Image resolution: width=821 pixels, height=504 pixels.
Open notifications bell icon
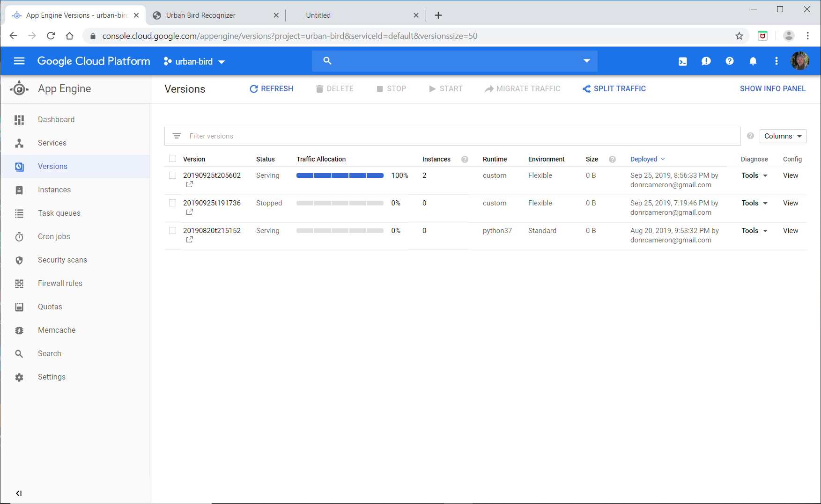(x=753, y=61)
